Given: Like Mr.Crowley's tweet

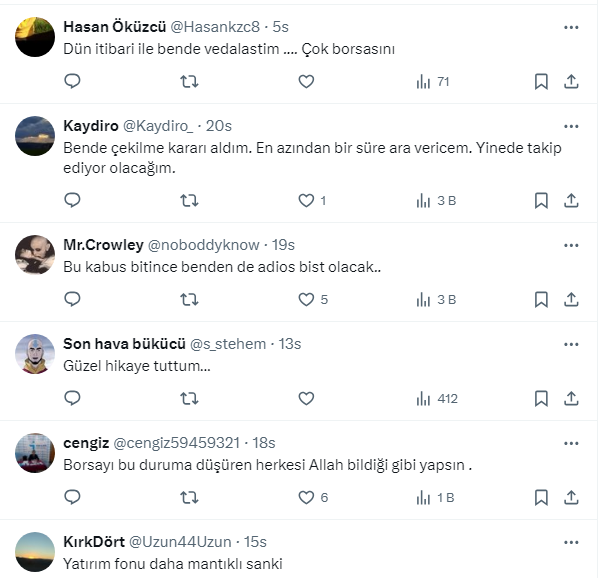Looking at the screenshot, I should click(x=307, y=299).
